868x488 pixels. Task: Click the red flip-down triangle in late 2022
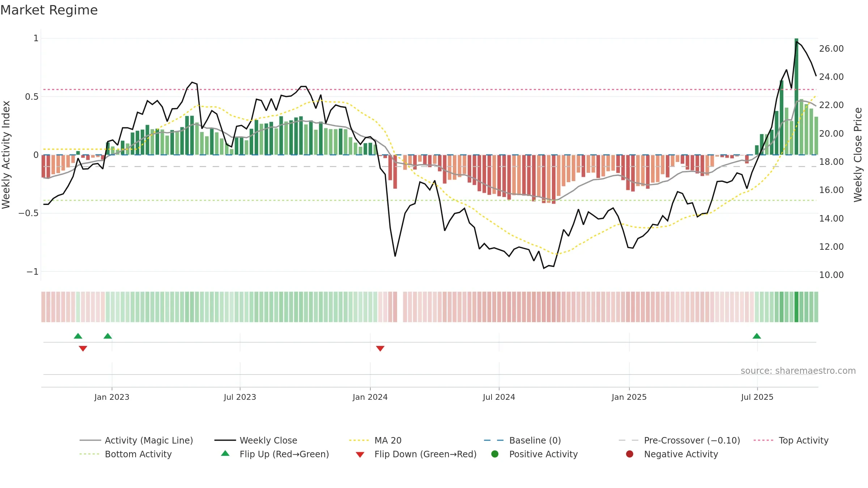83,348
